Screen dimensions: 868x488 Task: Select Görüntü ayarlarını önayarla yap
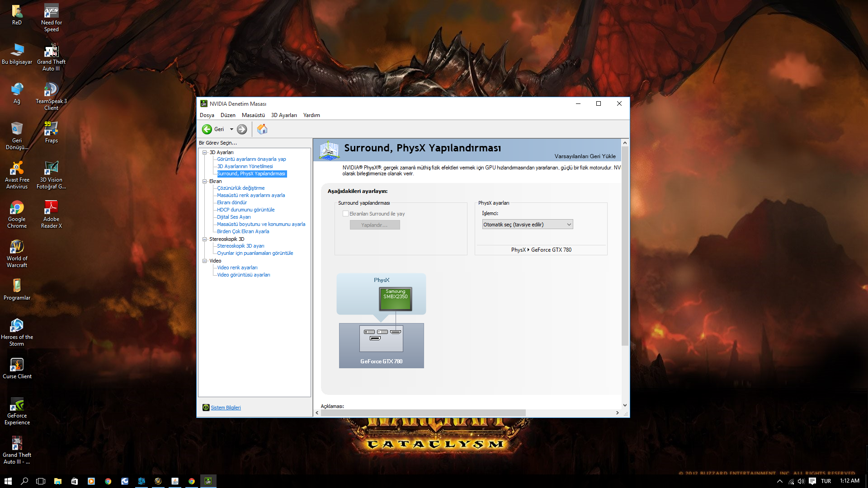pyautogui.click(x=251, y=159)
